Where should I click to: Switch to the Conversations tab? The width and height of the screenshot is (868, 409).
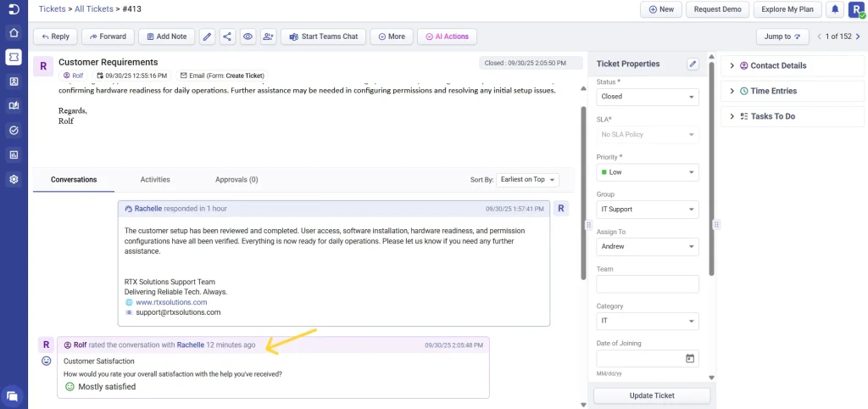click(x=74, y=180)
